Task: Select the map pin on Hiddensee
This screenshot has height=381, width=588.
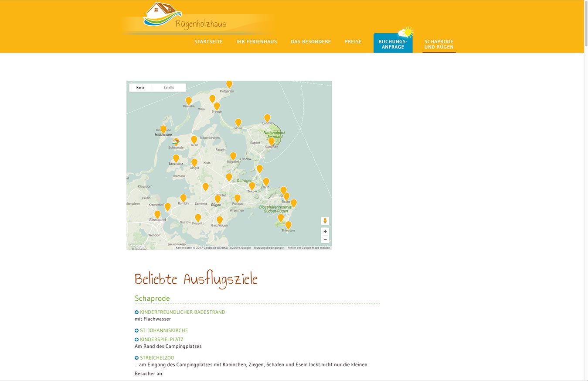Action: point(163,129)
